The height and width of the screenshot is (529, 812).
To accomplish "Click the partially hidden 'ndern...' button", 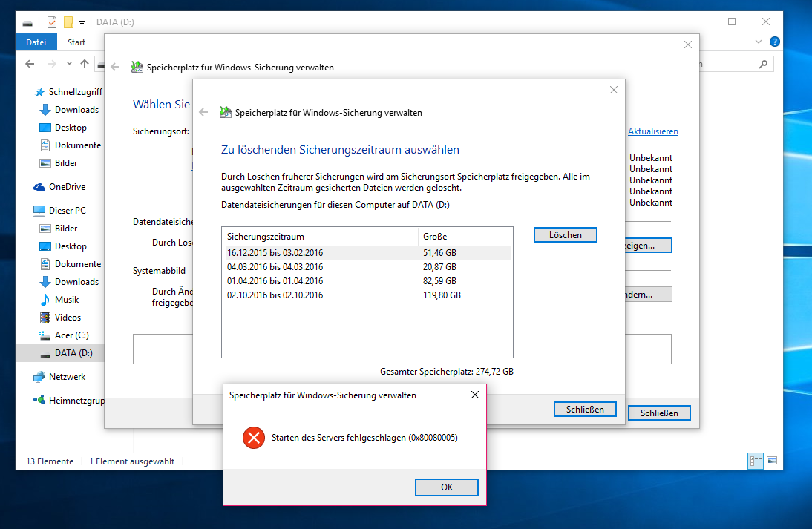I will (649, 295).
